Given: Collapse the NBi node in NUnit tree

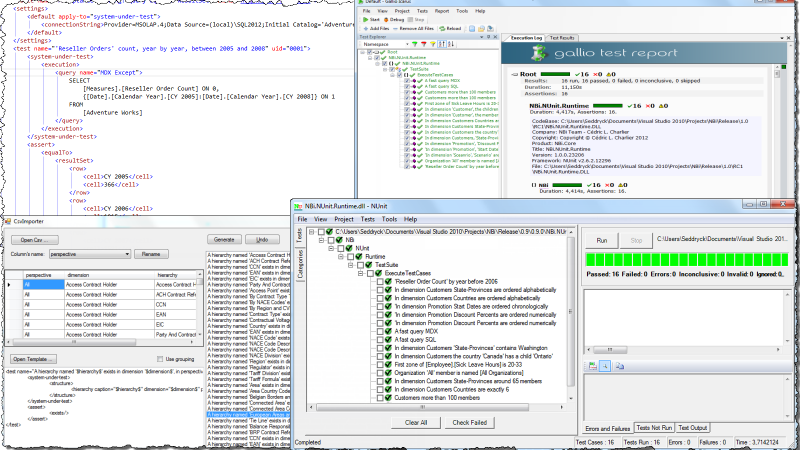Looking at the screenshot, I should tap(321, 240).
